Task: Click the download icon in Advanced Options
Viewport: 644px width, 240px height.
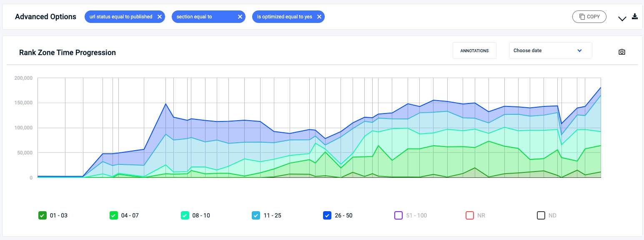Action: (635, 17)
